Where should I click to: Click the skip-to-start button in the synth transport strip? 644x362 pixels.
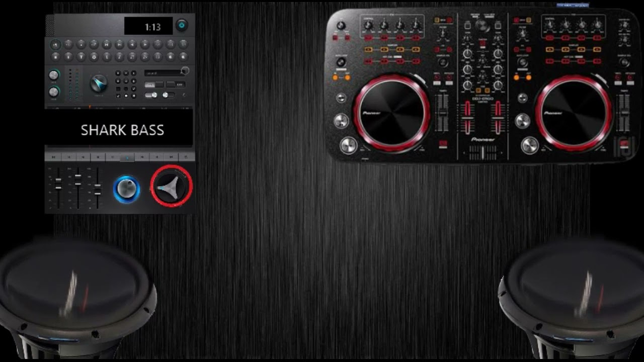(x=52, y=157)
